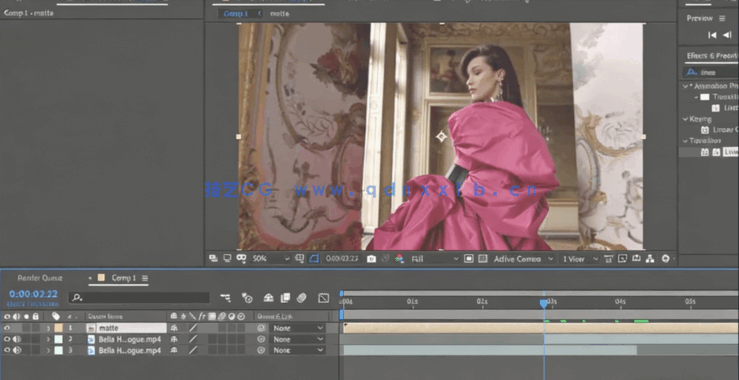Switch to the Render Queue tab

click(40, 278)
